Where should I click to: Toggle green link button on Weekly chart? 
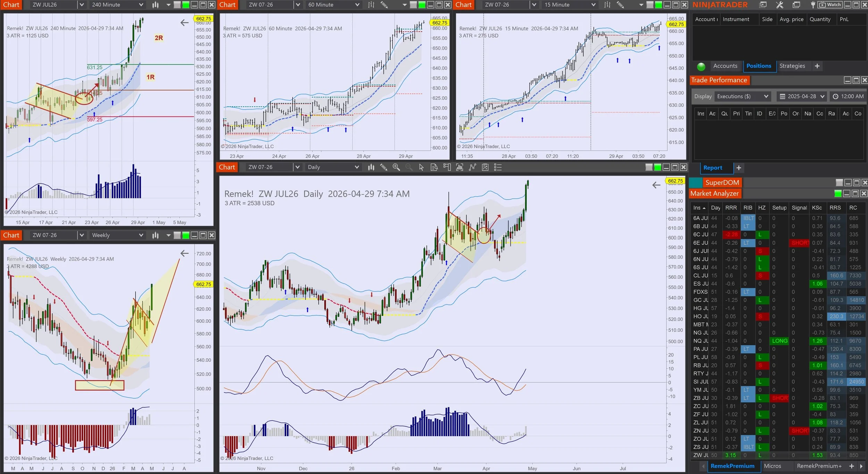tap(186, 235)
